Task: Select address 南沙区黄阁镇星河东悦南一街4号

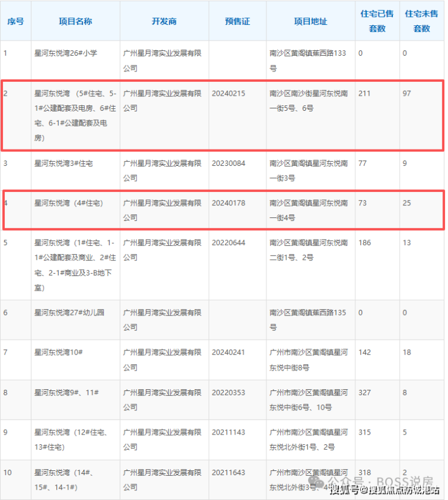Action: [x=309, y=211]
